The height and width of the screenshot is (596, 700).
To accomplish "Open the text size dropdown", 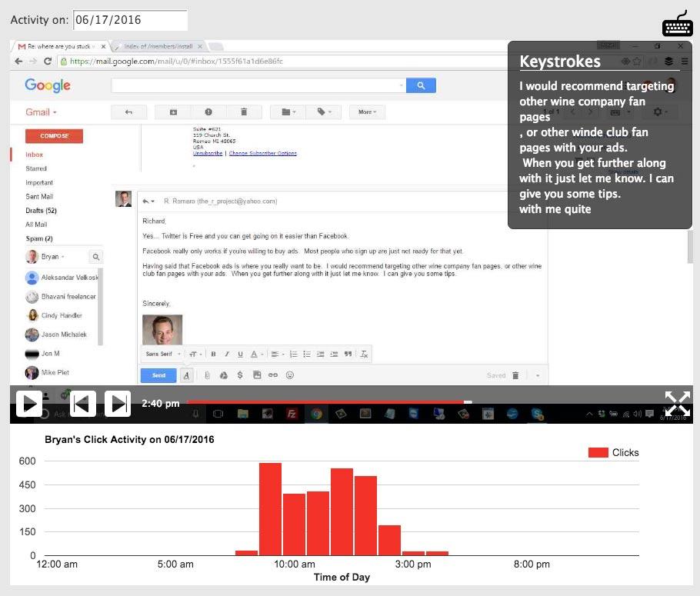I will pyautogui.click(x=195, y=354).
